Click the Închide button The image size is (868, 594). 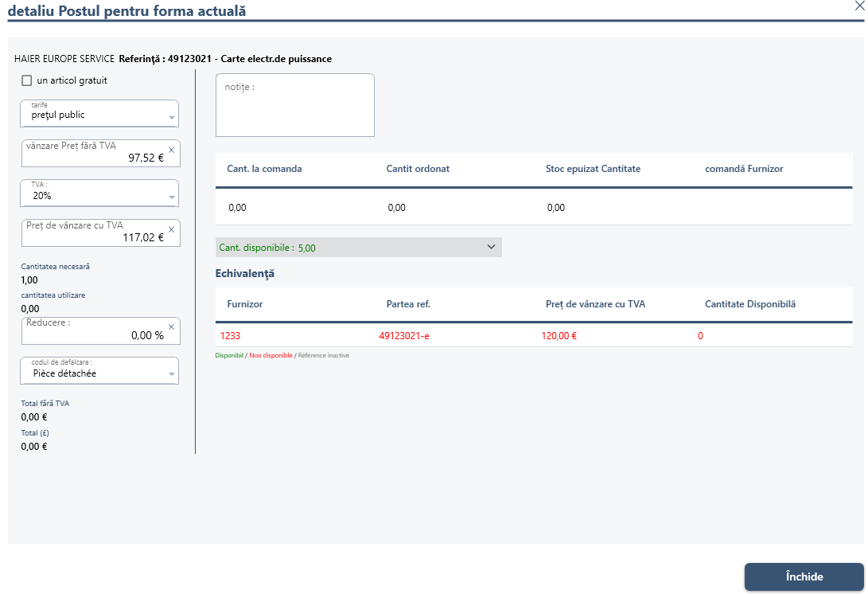[x=804, y=576]
